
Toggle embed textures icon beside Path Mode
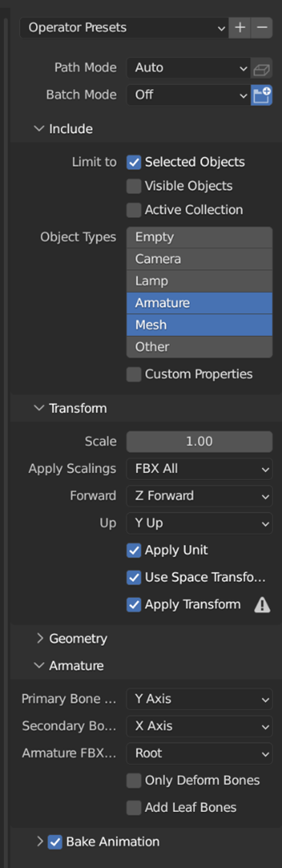[x=261, y=68]
